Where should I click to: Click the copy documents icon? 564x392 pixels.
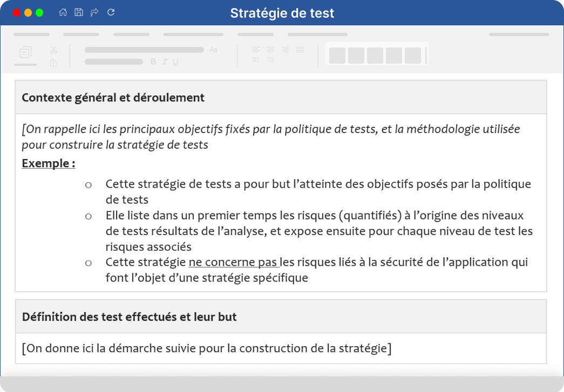[25, 52]
